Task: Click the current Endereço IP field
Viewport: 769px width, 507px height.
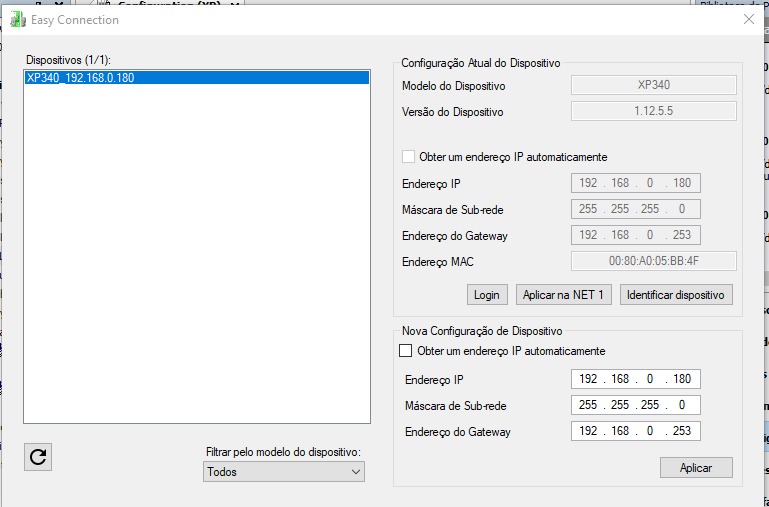Action: click(x=636, y=183)
